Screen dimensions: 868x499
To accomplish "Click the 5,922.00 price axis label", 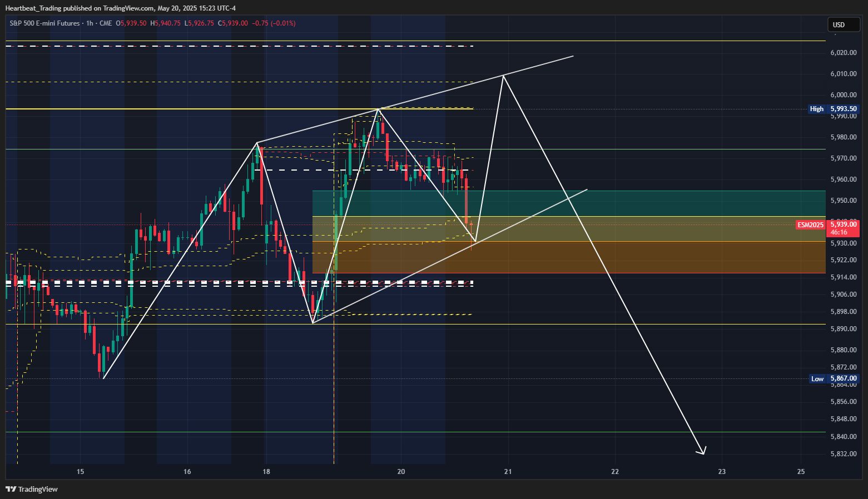I will point(843,260).
